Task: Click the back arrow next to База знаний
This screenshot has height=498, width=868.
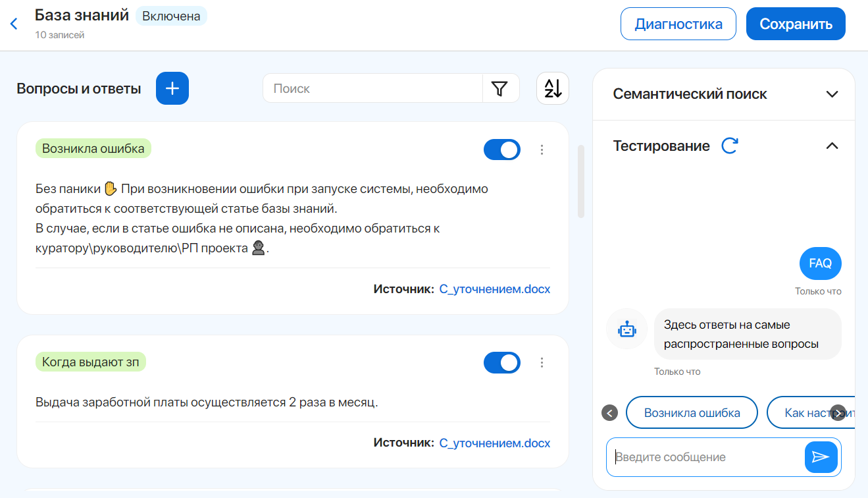Action: tap(14, 24)
